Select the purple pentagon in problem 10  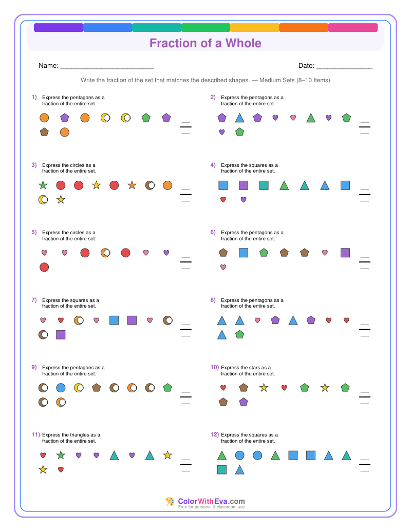[244, 402]
